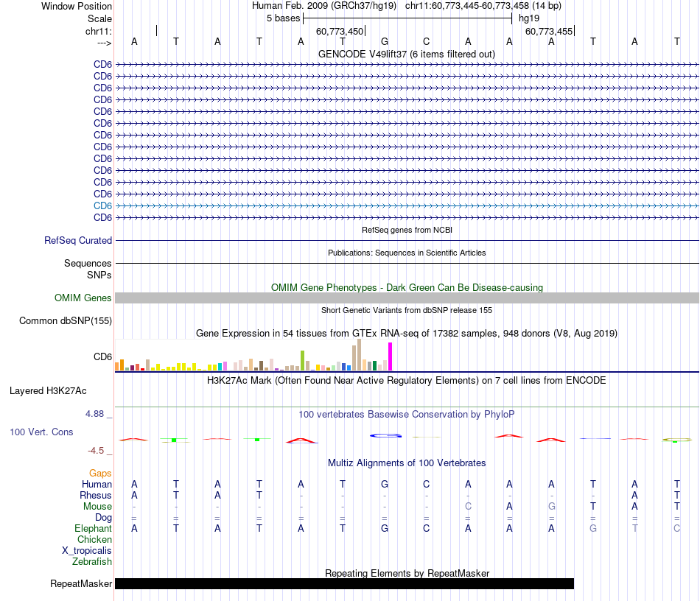The image size is (700, 601).
Task: Open the Layered H3K27Ac track label
Action: 48,391
